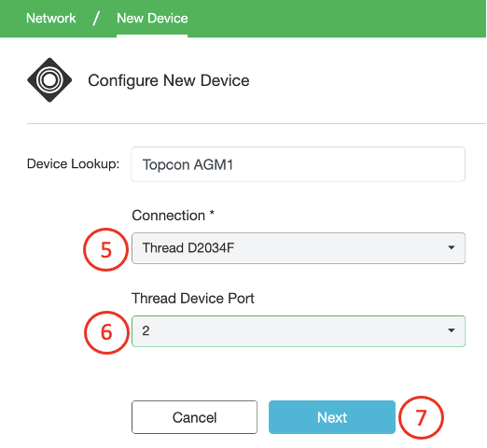
Task: Click the device diamond icon
Action: click(49, 80)
